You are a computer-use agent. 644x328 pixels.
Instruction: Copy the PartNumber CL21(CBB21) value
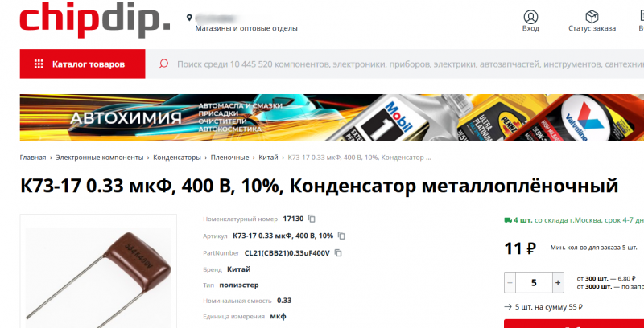coord(338,253)
